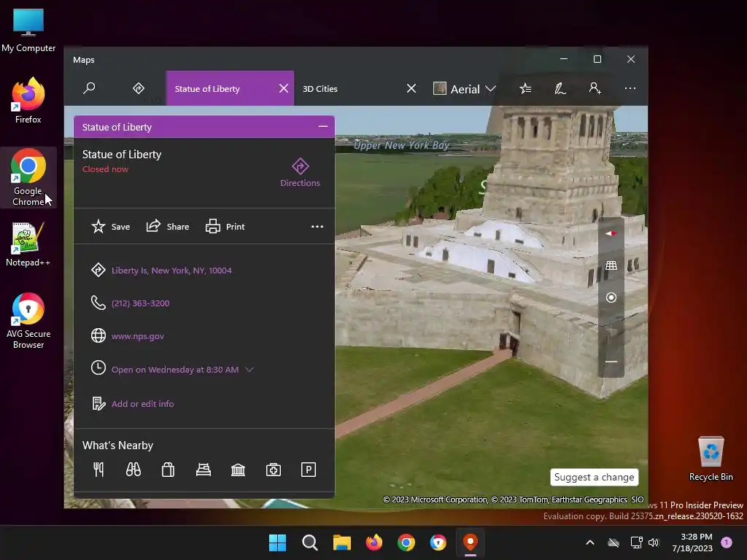This screenshot has width=747, height=560.
Task: Find nearby banks with building icon
Action: click(x=239, y=470)
